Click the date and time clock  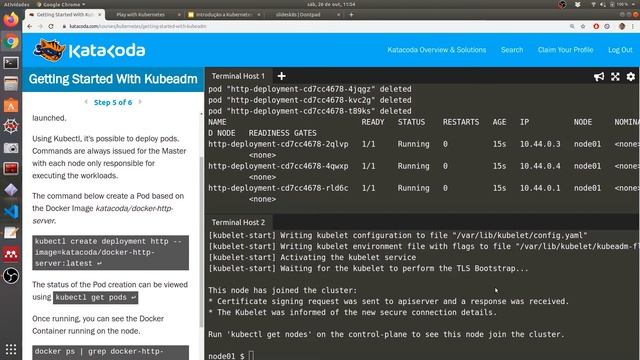point(331,4)
